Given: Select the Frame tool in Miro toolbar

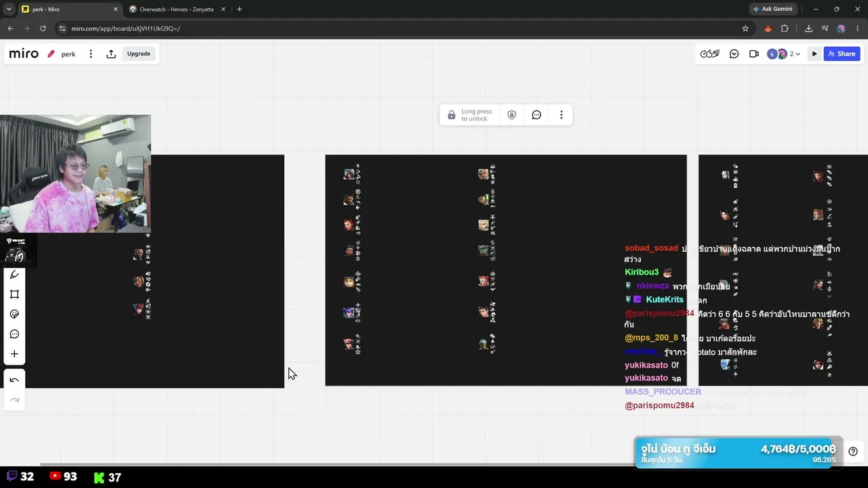Looking at the screenshot, I should [x=14, y=294].
